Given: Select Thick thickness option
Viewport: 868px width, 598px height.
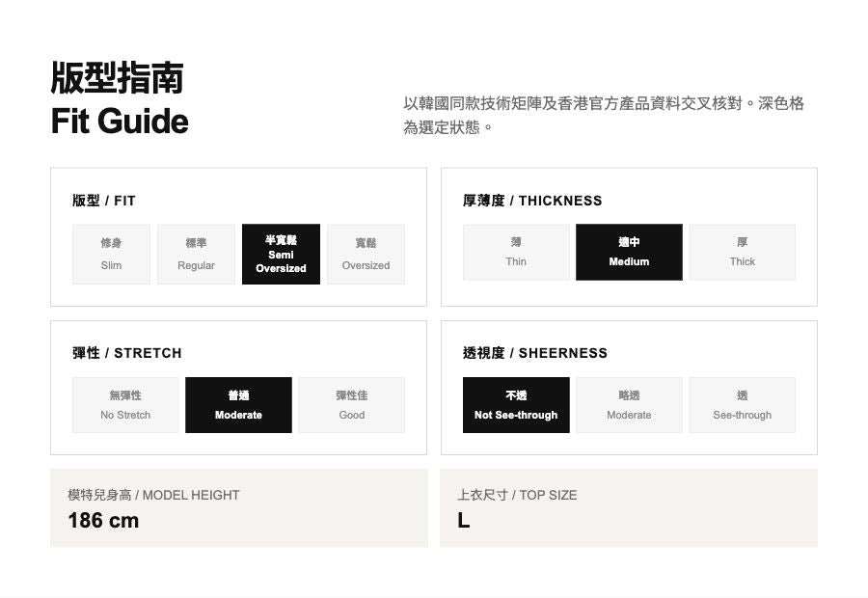Looking at the screenshot, I should [x=743, y=252].
